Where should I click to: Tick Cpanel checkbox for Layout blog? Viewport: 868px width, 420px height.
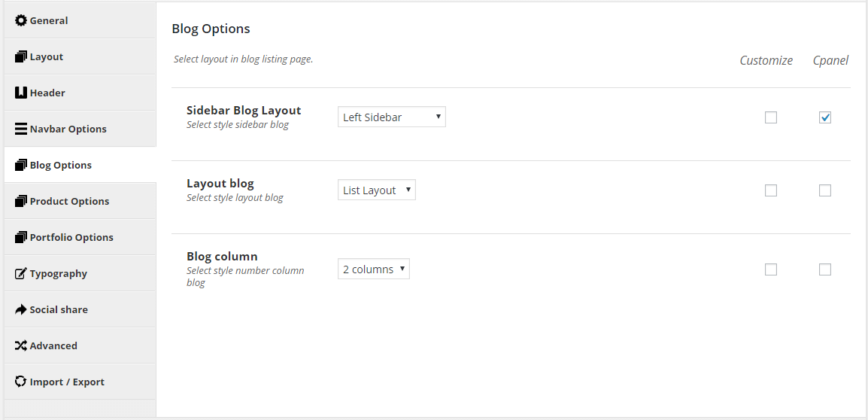pos(825,190)
